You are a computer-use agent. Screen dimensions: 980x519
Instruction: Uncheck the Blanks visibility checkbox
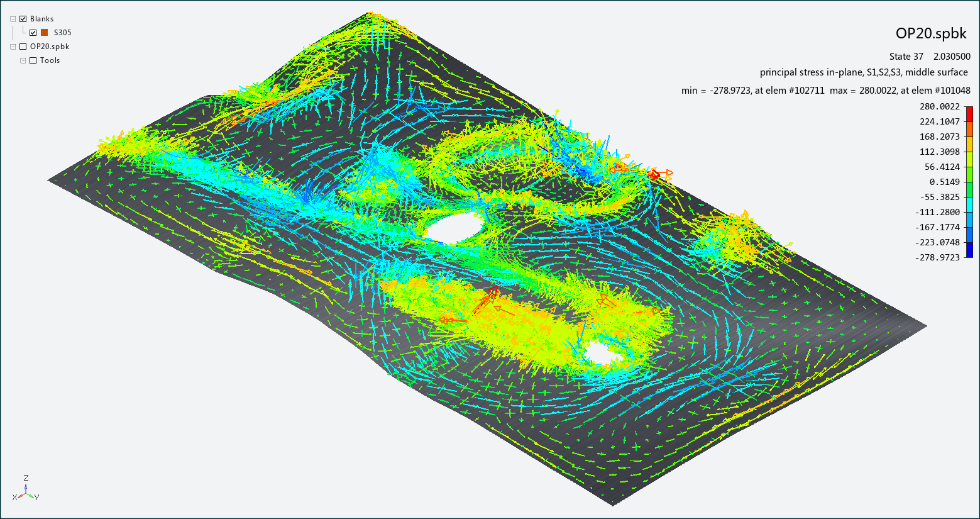23,19
